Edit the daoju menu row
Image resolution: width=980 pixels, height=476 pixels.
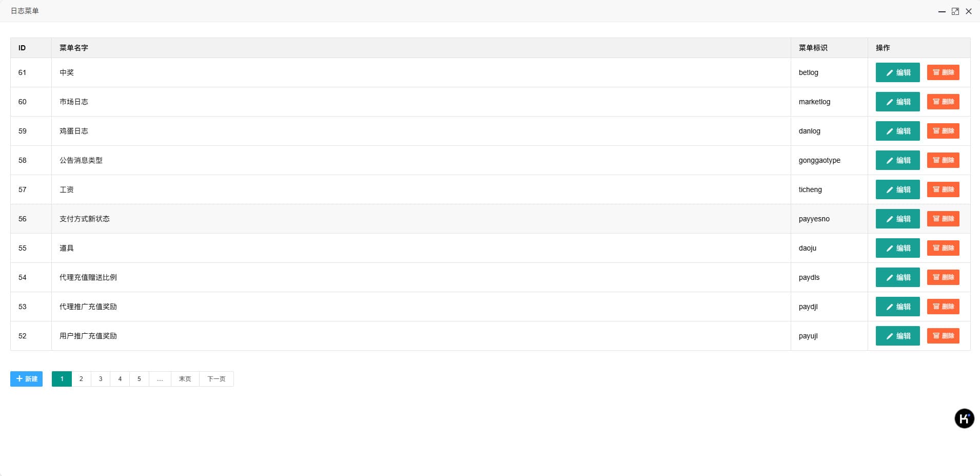(897, 248)
